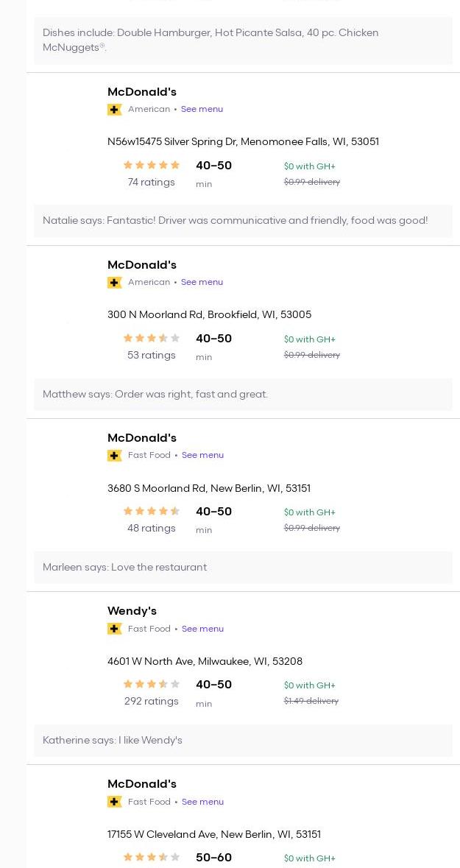Click the GH+ badge next to Wendy's

(114, 629)
